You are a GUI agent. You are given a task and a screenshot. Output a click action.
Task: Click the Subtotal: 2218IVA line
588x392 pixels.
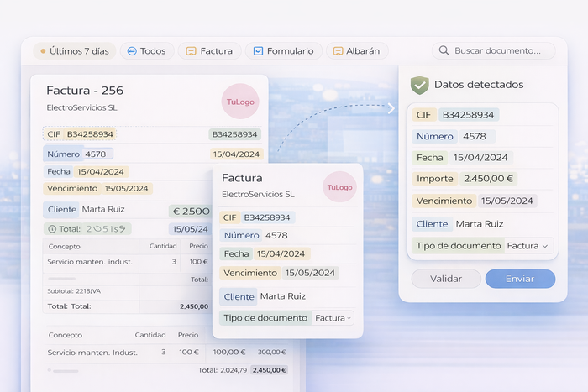click(74, 291)
